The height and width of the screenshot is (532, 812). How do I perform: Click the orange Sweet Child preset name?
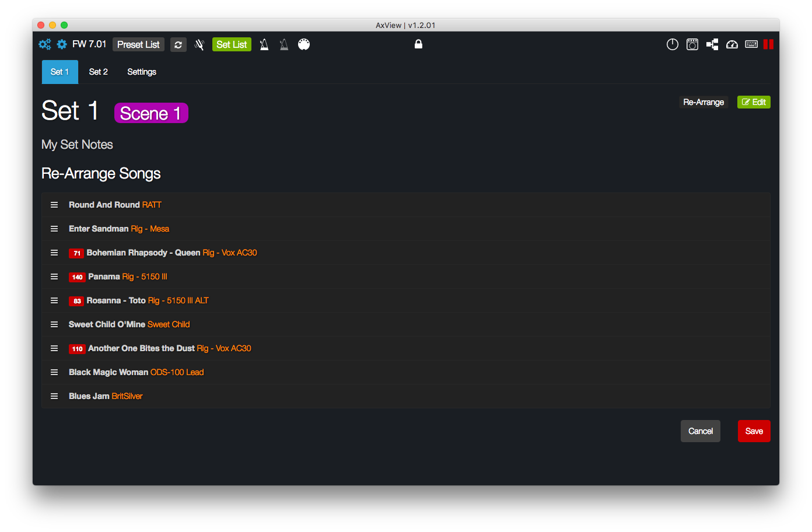click(x=169, y=324)
